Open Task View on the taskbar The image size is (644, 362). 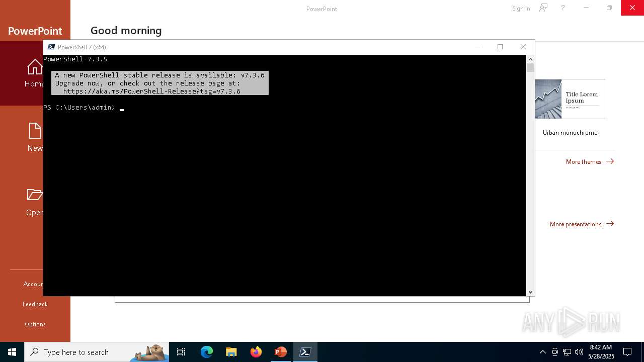coord(181,352)
